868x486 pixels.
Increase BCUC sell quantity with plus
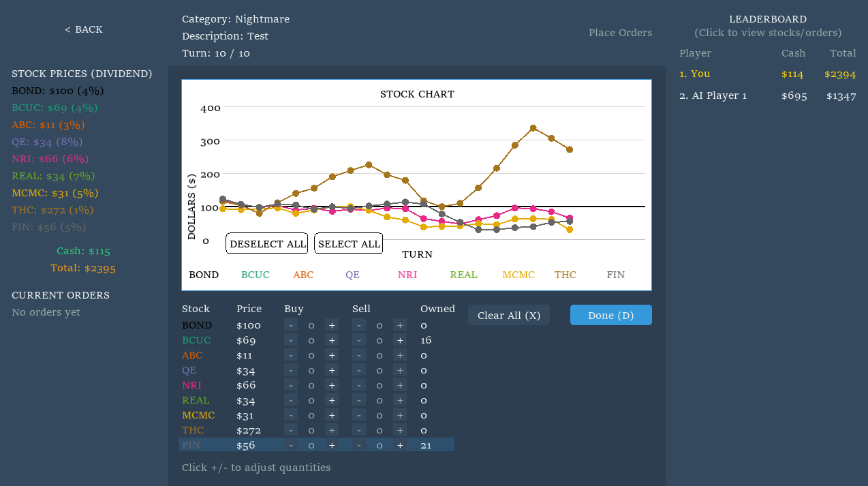[400, 340]
